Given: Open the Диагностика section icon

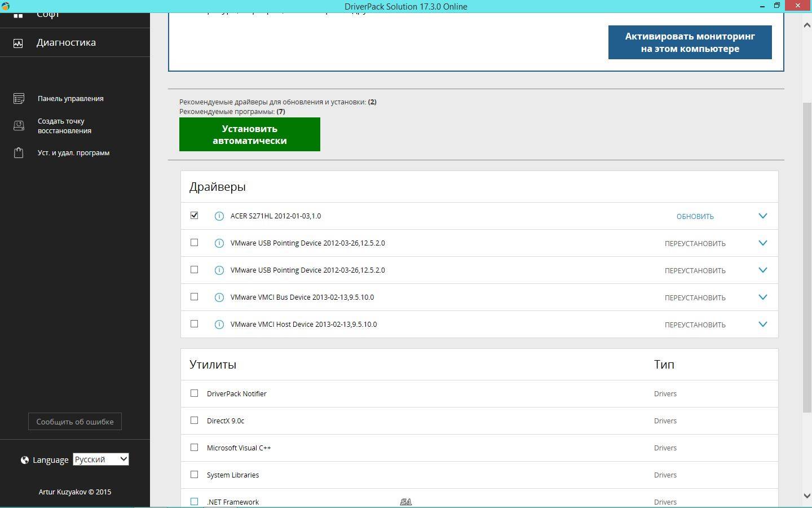Looking at the screenshot, I should point(18,43).
